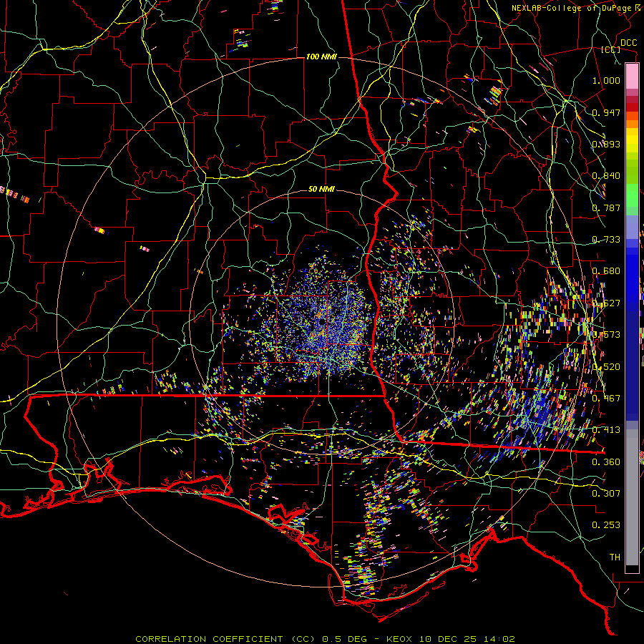
Task: Click the 0.947 color scale value
Action: click(606, 112)
